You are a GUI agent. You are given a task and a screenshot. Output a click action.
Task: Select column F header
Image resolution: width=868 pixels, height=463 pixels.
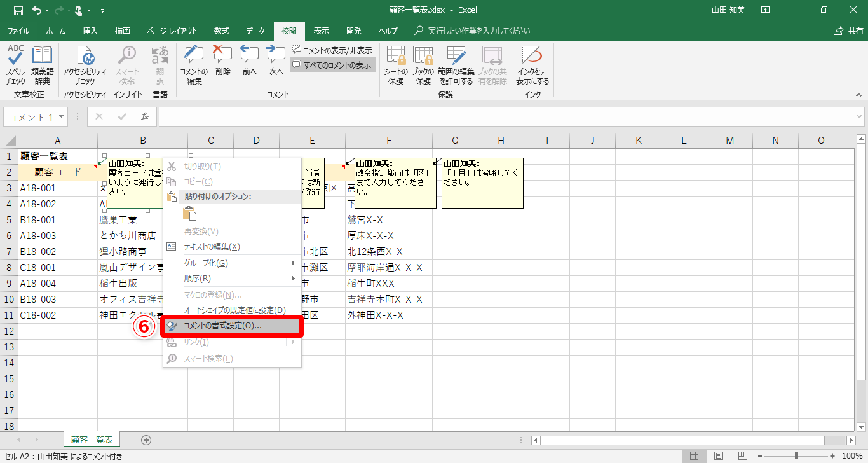point(389,141)
